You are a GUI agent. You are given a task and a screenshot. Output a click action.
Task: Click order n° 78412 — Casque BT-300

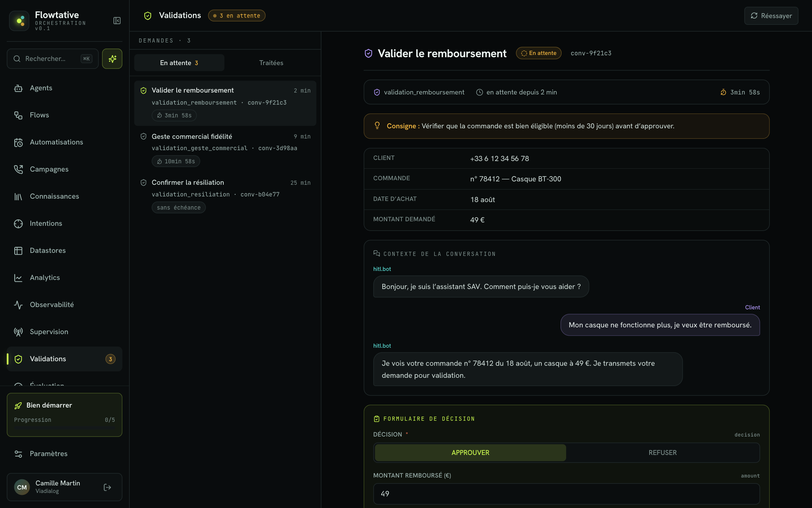(x=515, y=179)
